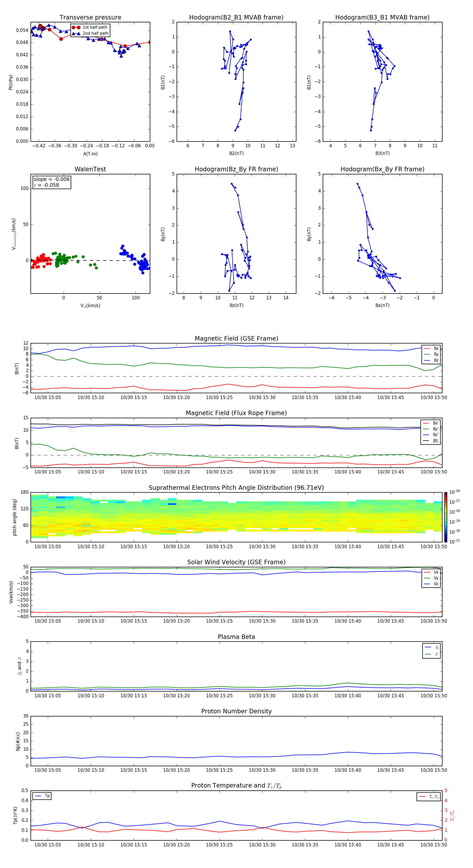Click the 'Solar Wind Velocity (GSE Frame)' title
Screen dimensions: 473x868
[236, 562]
